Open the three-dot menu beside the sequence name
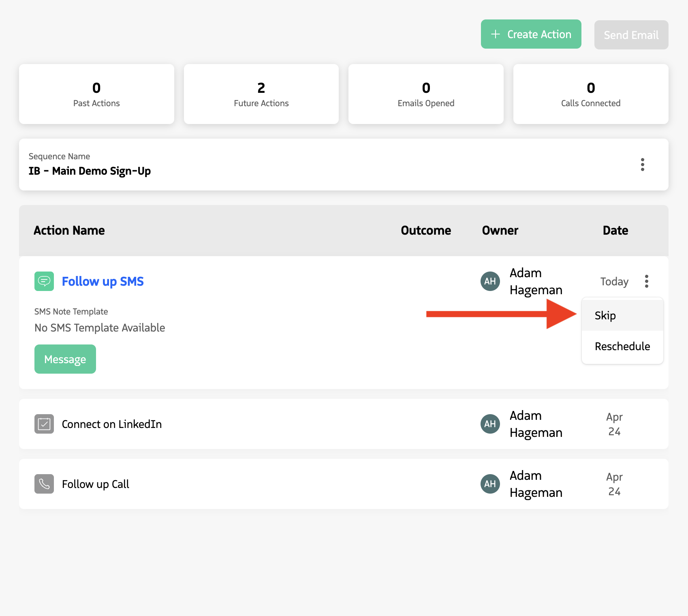The image size is (688, 616). click(x=643, y=165)
